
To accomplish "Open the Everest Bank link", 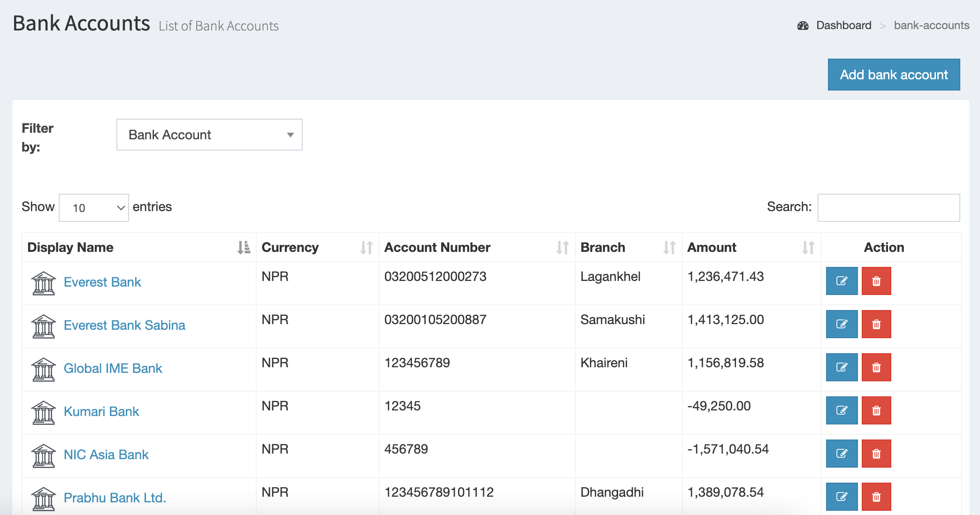I will [102, 282].
